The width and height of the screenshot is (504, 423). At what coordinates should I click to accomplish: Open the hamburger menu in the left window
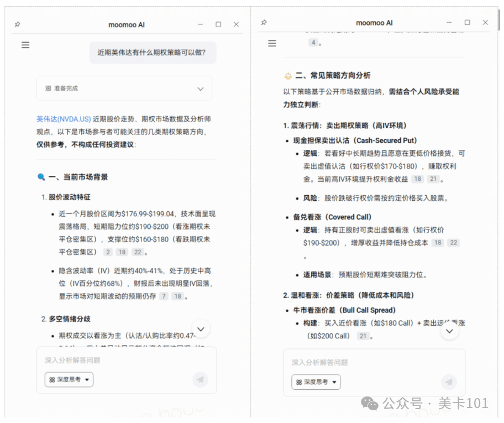coord(25,45)
